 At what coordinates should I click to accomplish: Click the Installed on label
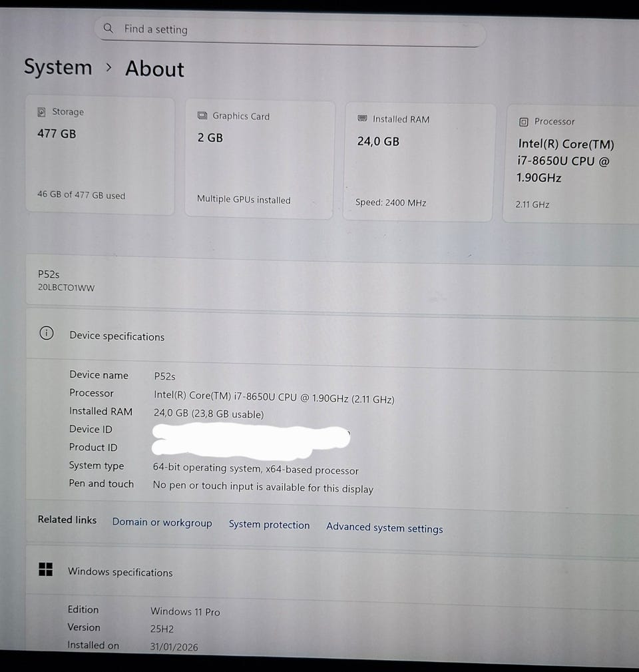click(93, 645)
